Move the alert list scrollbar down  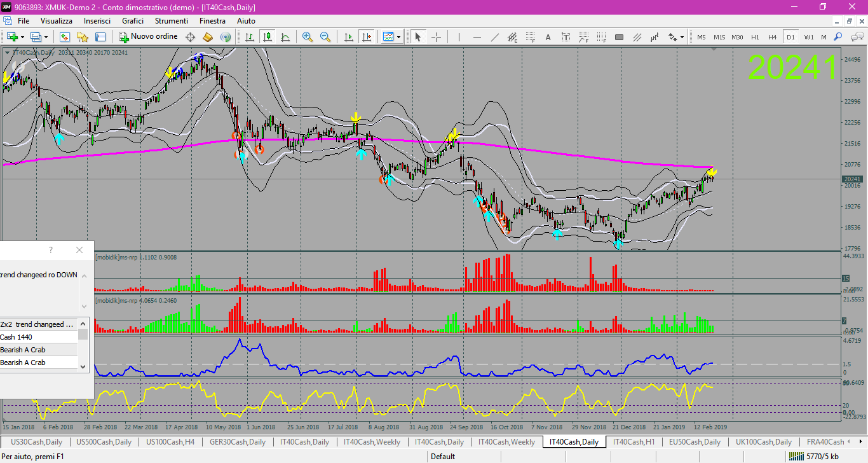tap(83, 366)
